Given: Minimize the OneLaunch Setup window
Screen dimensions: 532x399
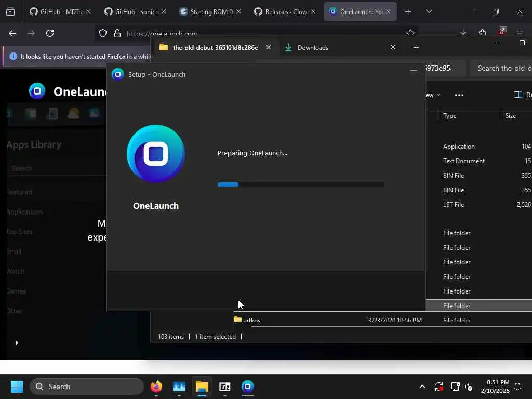Looking at the screenshot, I should point(413,70).
